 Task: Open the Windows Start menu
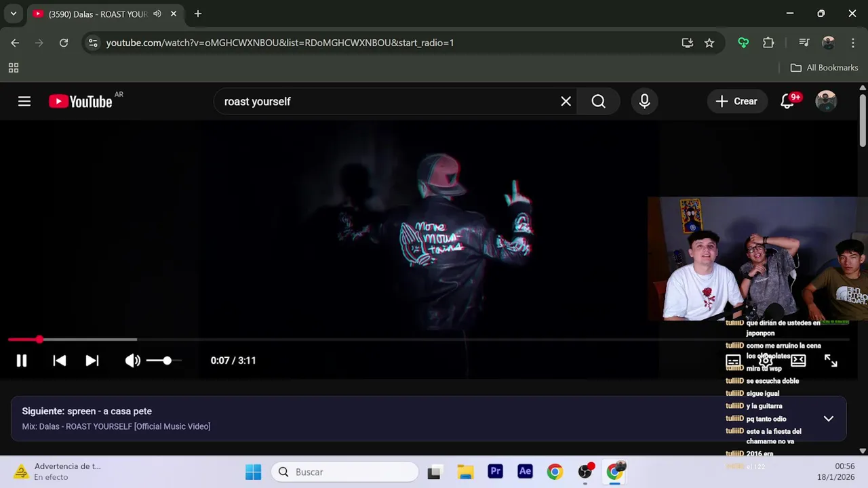point(253,472)
